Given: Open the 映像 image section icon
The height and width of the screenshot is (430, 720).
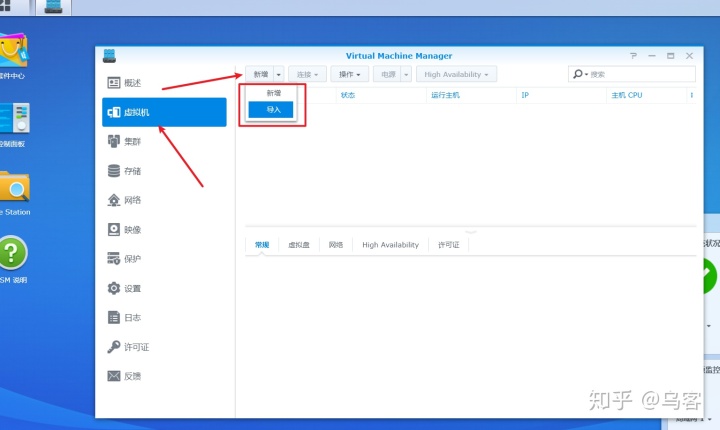Looking at the screenshot, I should click(113, 229).
